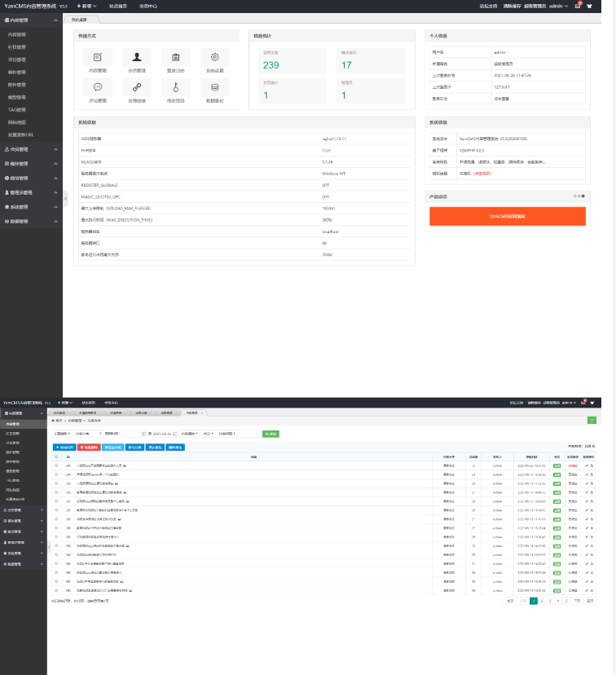Tick the select-all checkbox in the table header
Screen dimensions: 616x675
[56, 457]
